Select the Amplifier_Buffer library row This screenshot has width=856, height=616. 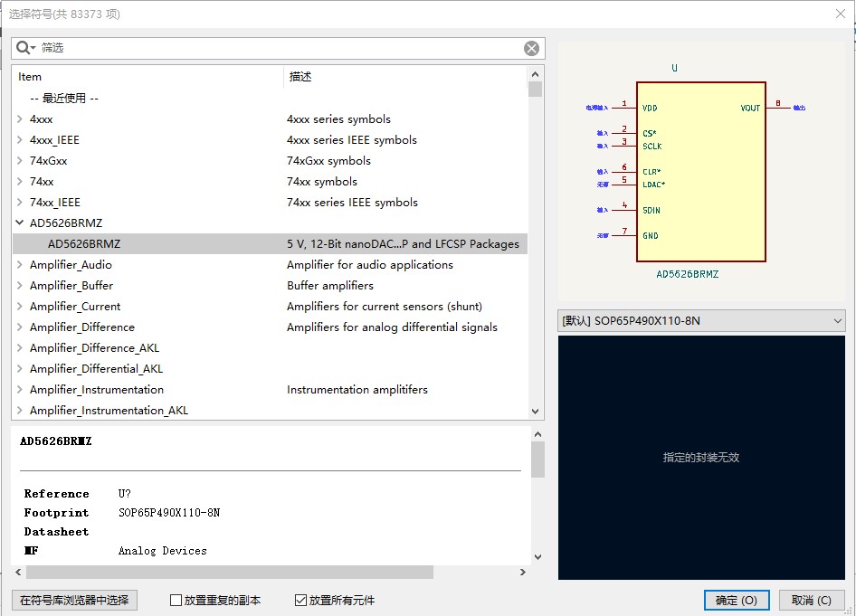click(x=271, y=285)
